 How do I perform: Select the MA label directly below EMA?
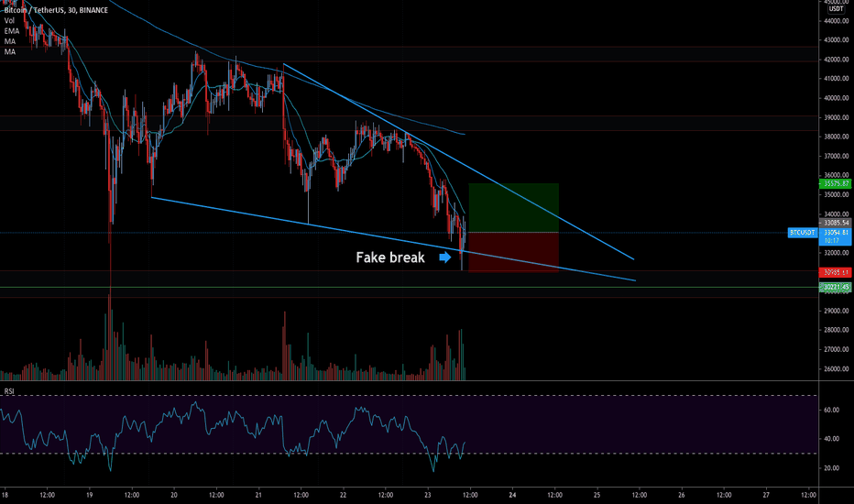tap(10, 41)
